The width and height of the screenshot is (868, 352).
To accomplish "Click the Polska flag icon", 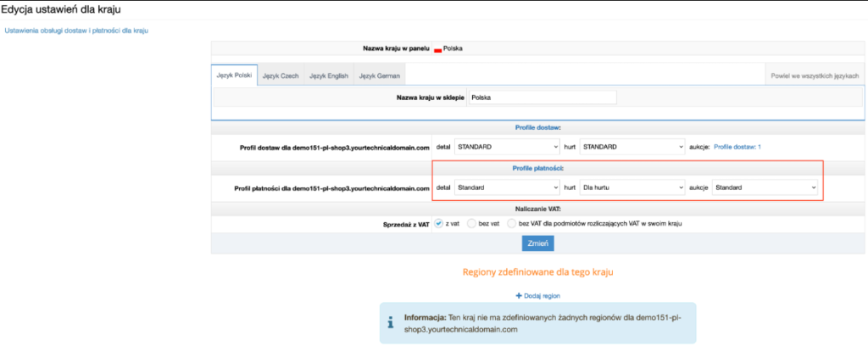I will 437,50.
